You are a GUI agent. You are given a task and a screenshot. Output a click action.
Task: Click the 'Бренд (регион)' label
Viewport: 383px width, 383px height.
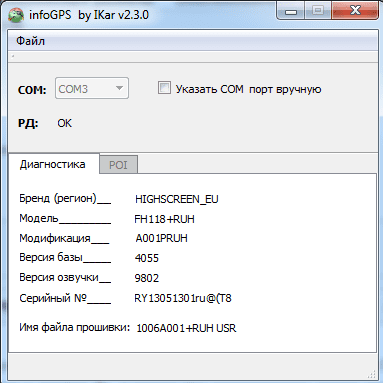tap(65, 199)
